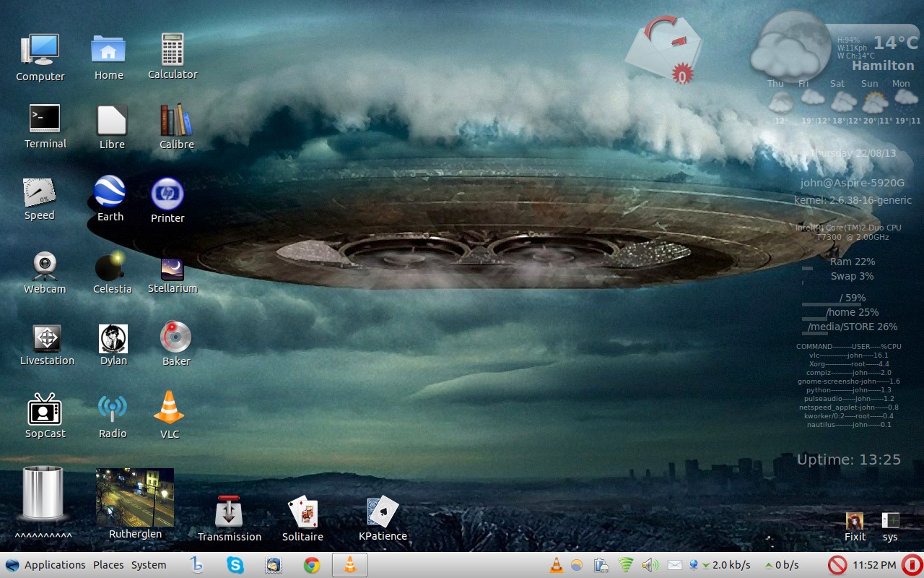
Task: Open the Rutherglen image thumbnail
Action: [x=135, y=498]
